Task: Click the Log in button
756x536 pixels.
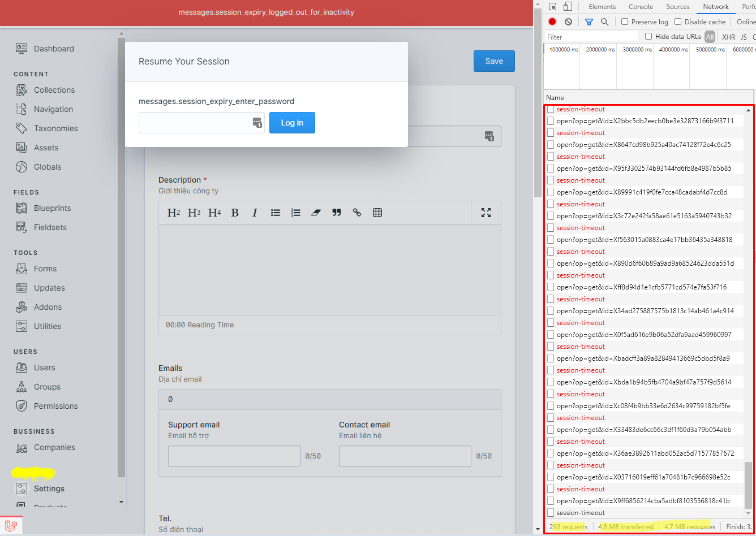Action: click(x=292, y=123)
